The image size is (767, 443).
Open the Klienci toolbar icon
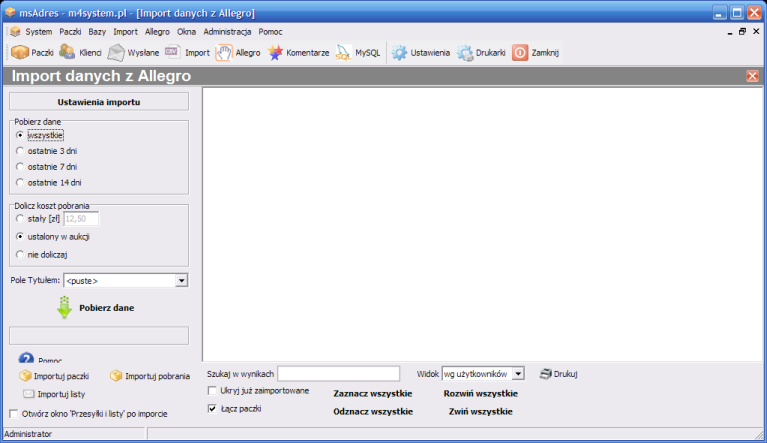[67, 52]
